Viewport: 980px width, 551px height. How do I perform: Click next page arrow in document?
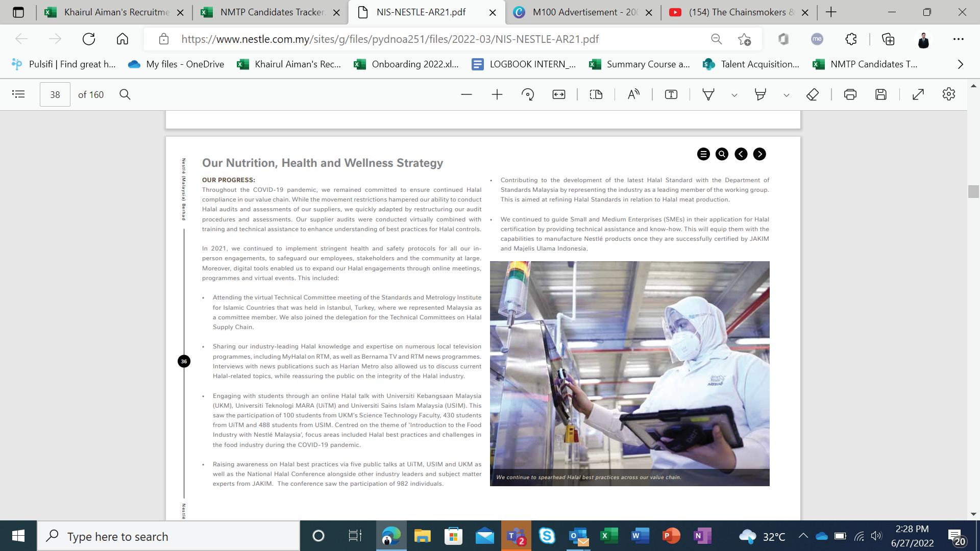pos(759,154)
